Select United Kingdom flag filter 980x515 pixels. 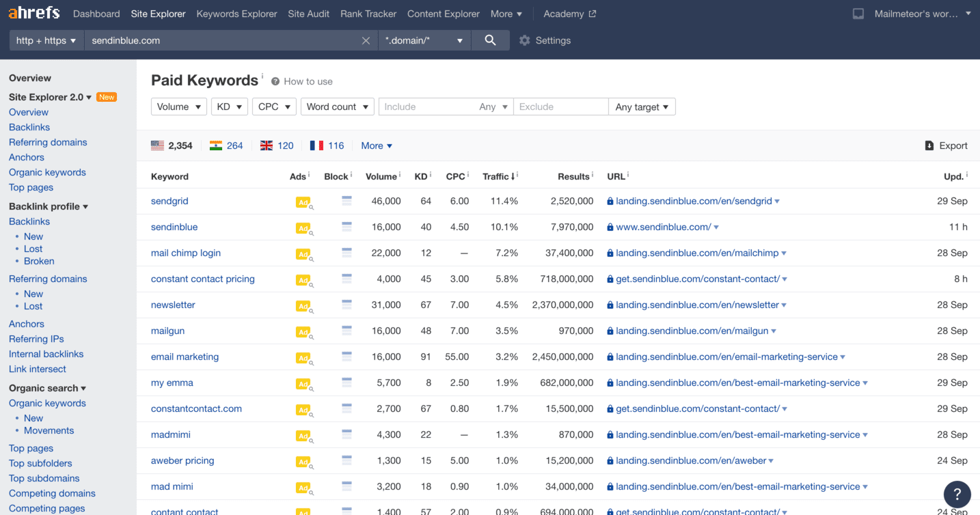267,145
